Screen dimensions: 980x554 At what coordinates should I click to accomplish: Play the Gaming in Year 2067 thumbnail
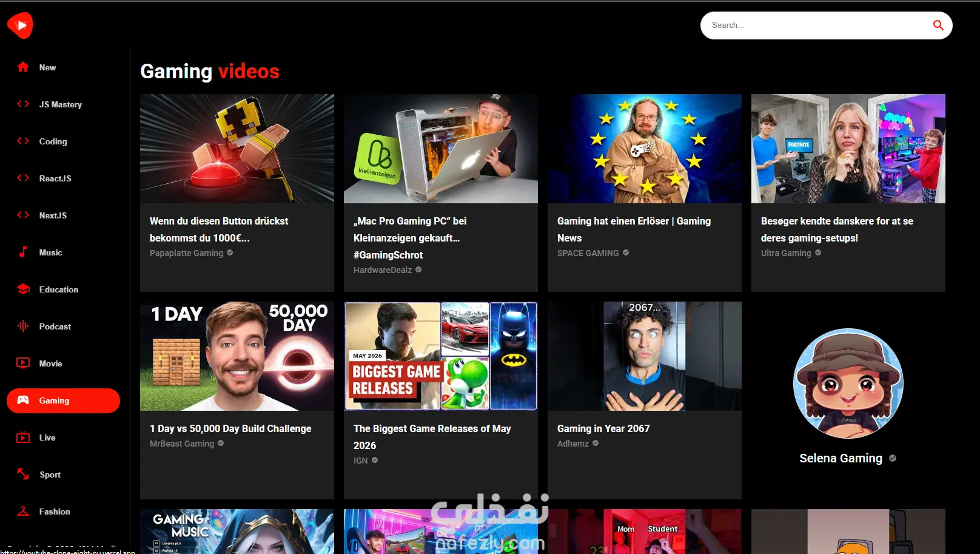pyautogui.click(x=645, y=356)
